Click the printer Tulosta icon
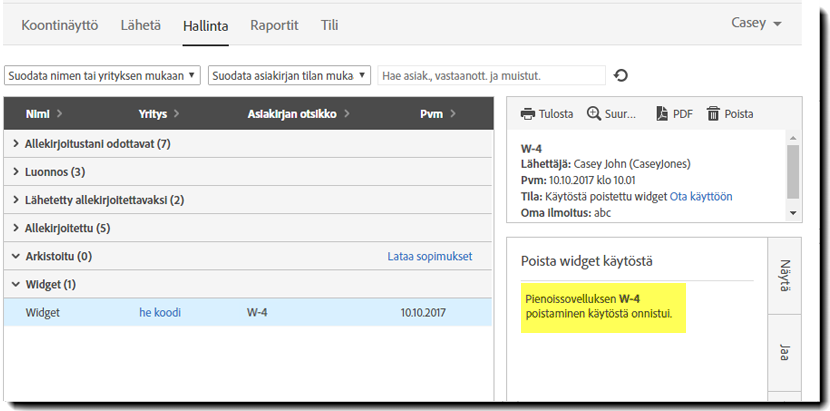 tap(527, 114)
